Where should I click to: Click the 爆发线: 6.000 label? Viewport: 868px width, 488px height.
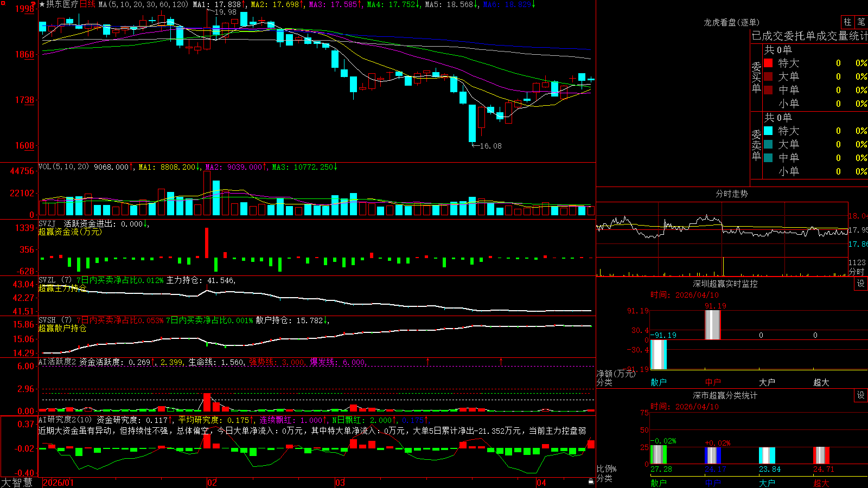[x=337, y=362]
